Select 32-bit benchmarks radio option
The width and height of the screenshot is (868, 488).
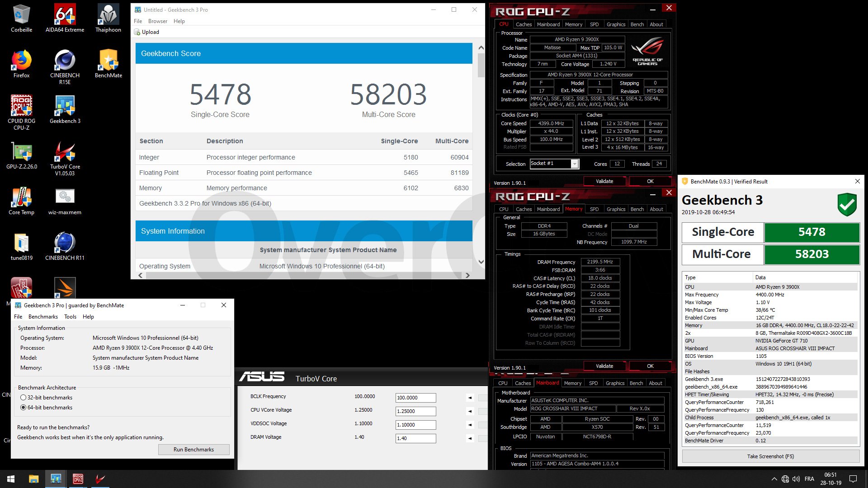point(23,398)
